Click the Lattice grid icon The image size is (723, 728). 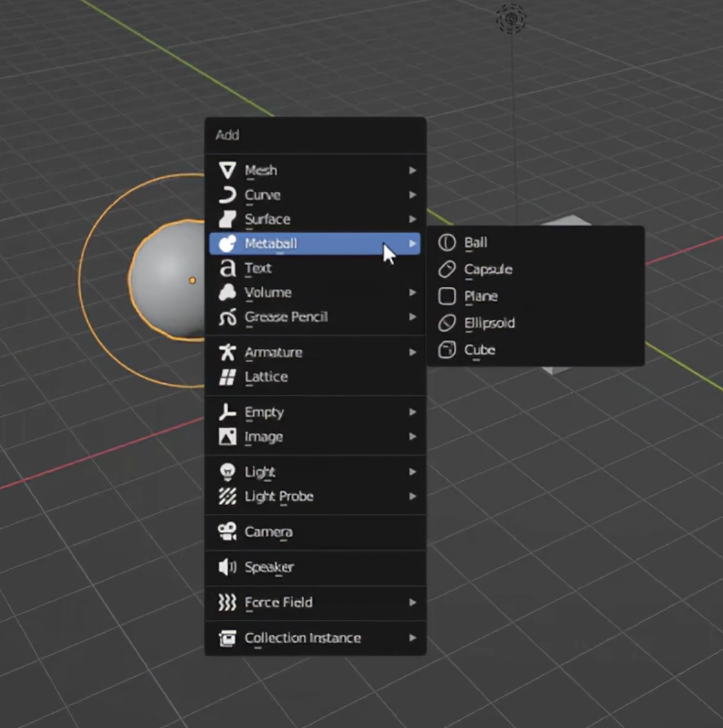tap(227, 377)
